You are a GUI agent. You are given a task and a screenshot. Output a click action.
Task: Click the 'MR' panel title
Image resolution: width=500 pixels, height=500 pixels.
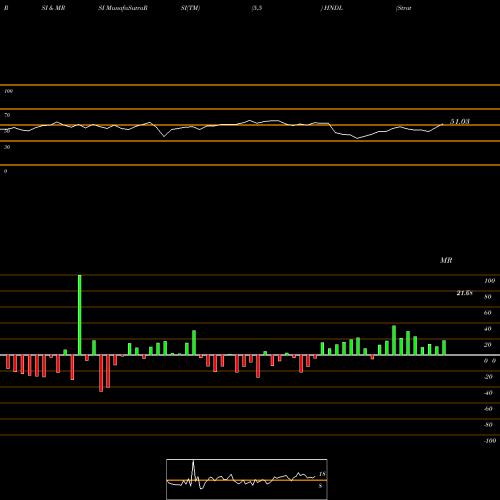tap(446, 260)
